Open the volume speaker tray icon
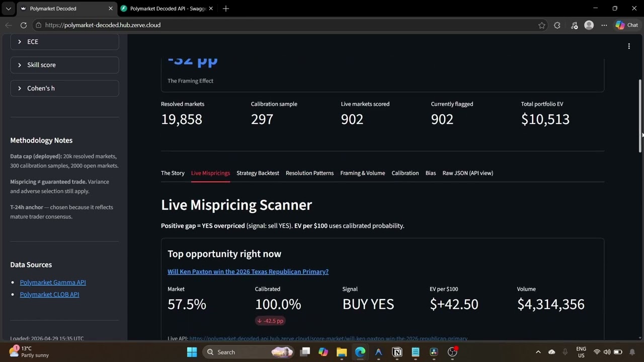Viewport: 644px width, 362px height. point(607,352)
